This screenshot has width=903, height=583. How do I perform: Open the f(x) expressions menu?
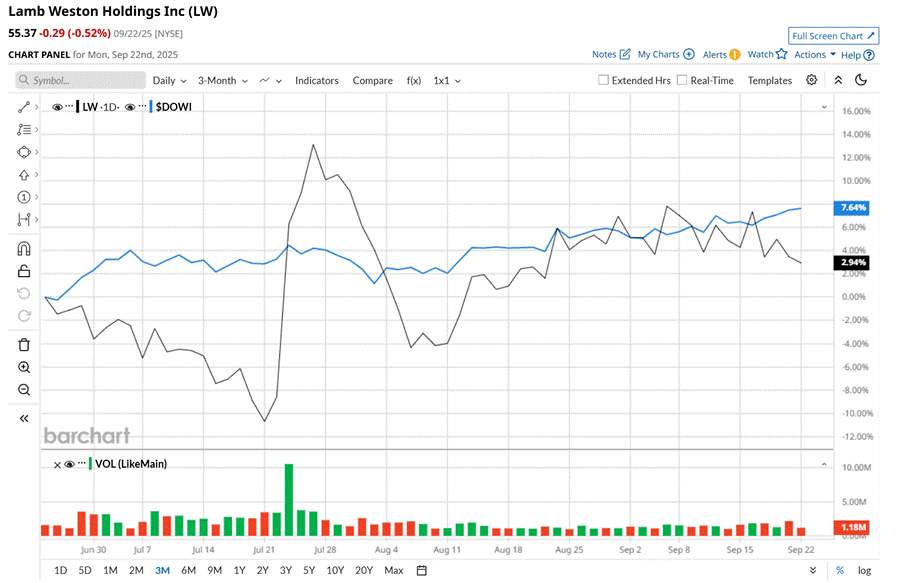[x=413, y=81]
